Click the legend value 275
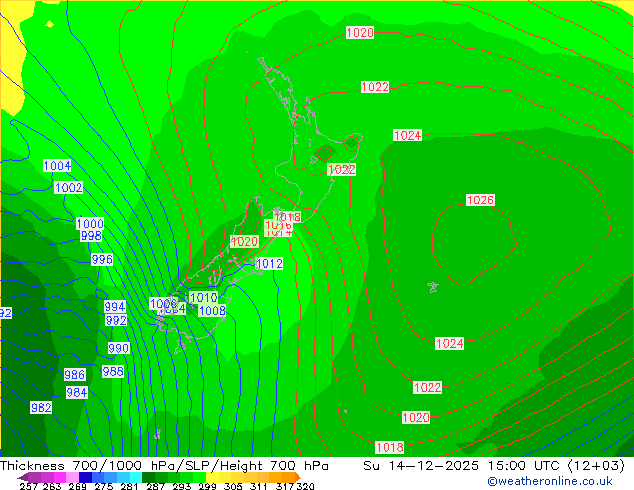634x490 pixels. [x=104, y=486]
